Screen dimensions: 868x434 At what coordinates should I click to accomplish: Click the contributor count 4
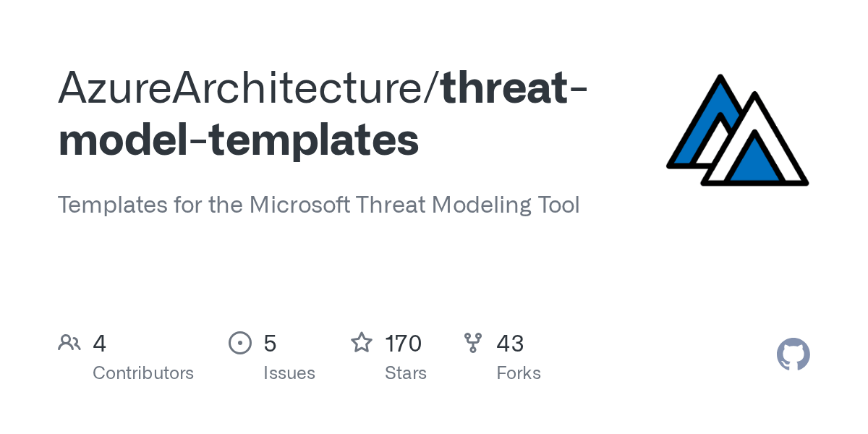pyautogui.click(x=100, y=343)
